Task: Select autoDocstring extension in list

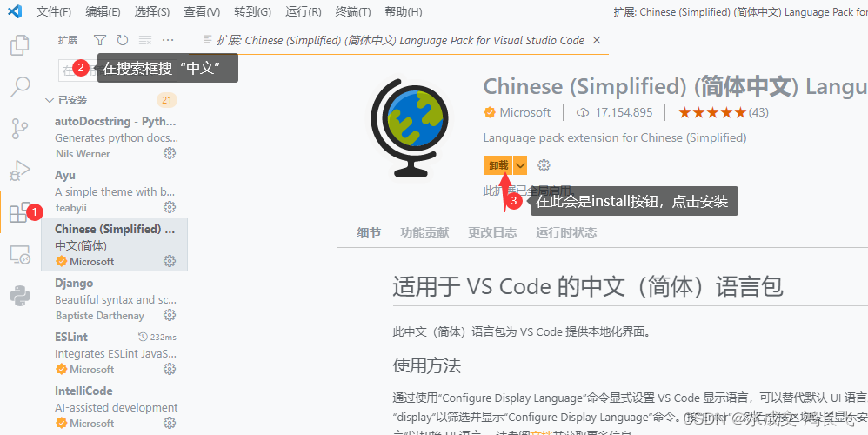Action: click(114, 137)
